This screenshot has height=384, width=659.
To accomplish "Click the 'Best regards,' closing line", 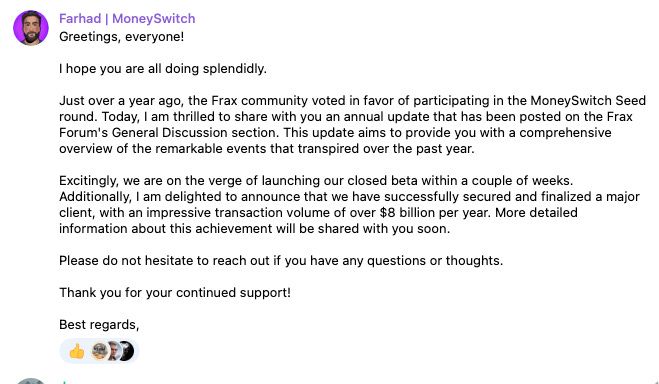I will point(99,324).
